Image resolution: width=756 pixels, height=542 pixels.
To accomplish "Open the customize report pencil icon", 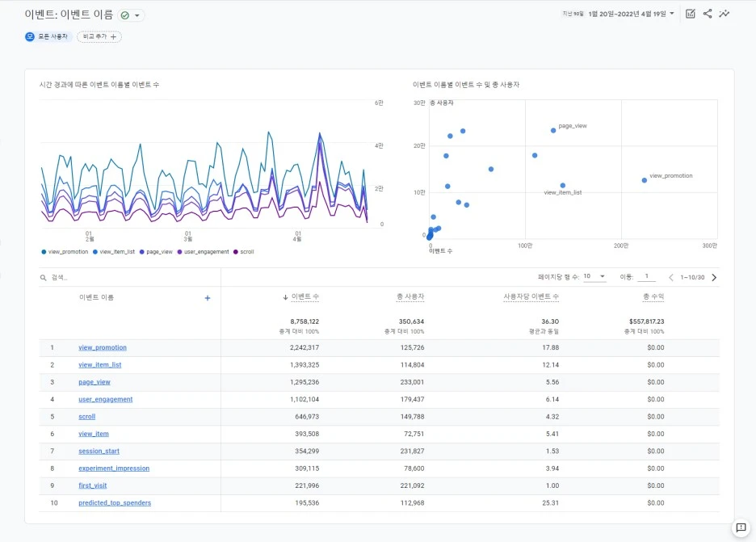I will pos(690,14).
